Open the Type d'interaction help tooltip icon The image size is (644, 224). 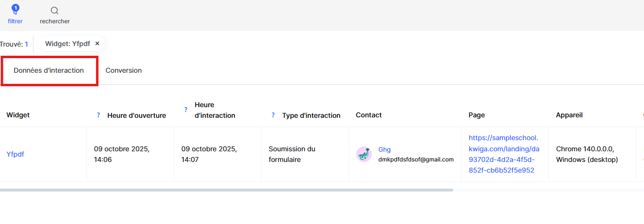273,115
